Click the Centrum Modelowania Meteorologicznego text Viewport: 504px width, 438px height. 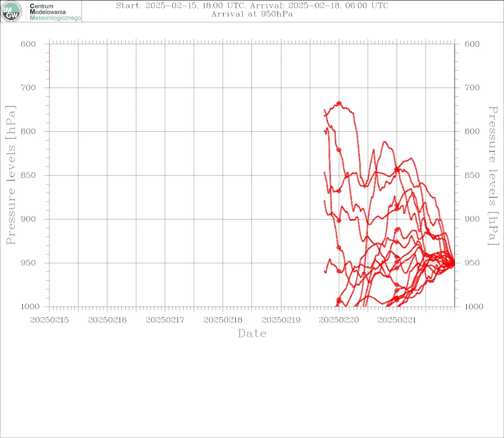[55, 12]
